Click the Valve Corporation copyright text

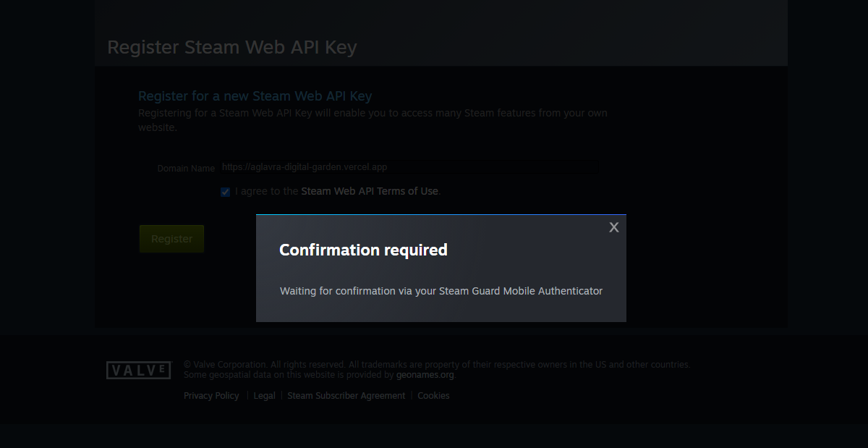[x=437, y=365]
